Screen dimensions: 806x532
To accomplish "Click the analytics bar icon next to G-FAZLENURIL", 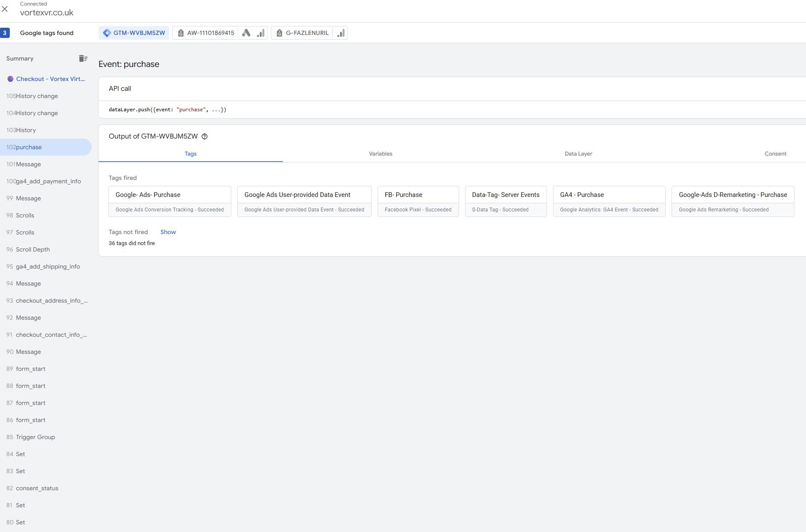I will [x=341, y=33].
